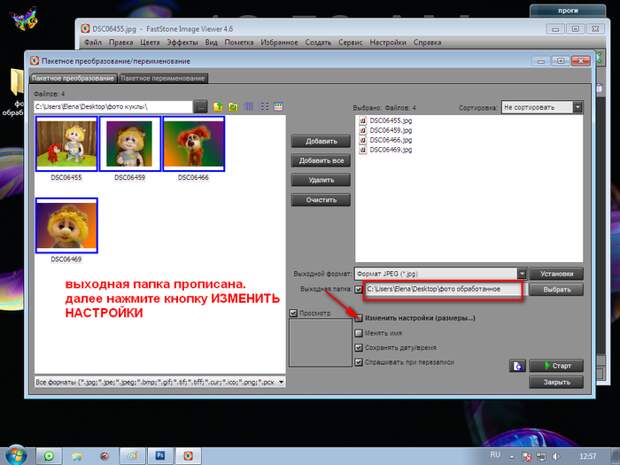Open Photoshop from the taskbar
This screenshot has height=465, width=620.
tap(160, 456)
